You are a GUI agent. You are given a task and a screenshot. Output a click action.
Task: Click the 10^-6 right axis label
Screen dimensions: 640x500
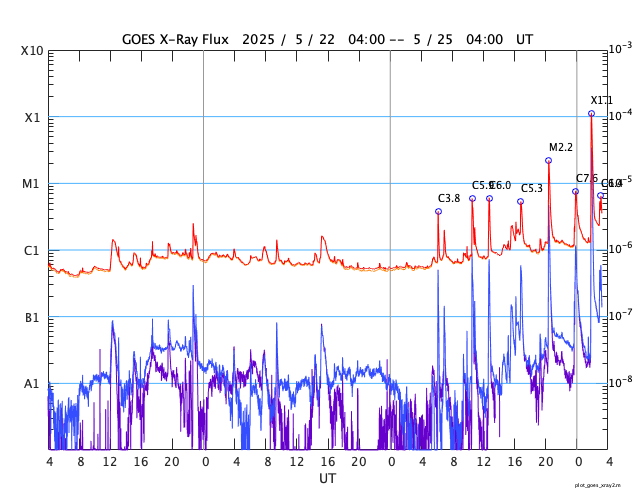[620, 248]
